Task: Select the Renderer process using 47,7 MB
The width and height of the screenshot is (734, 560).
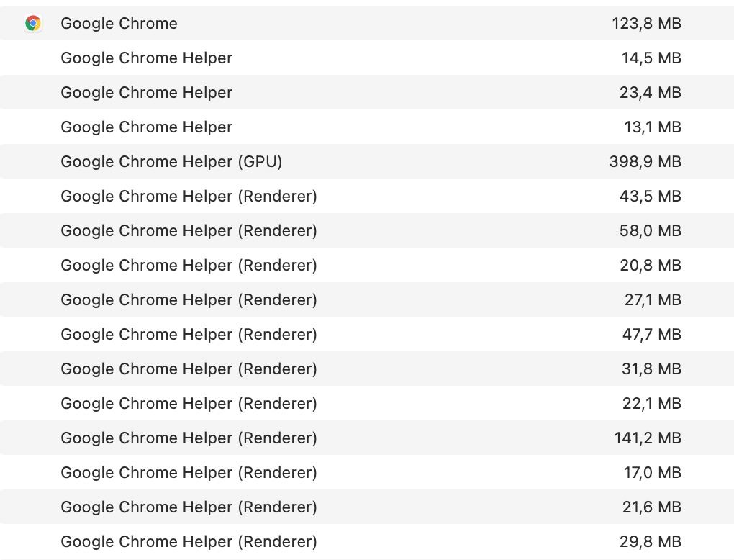Action: click(189, 334)
